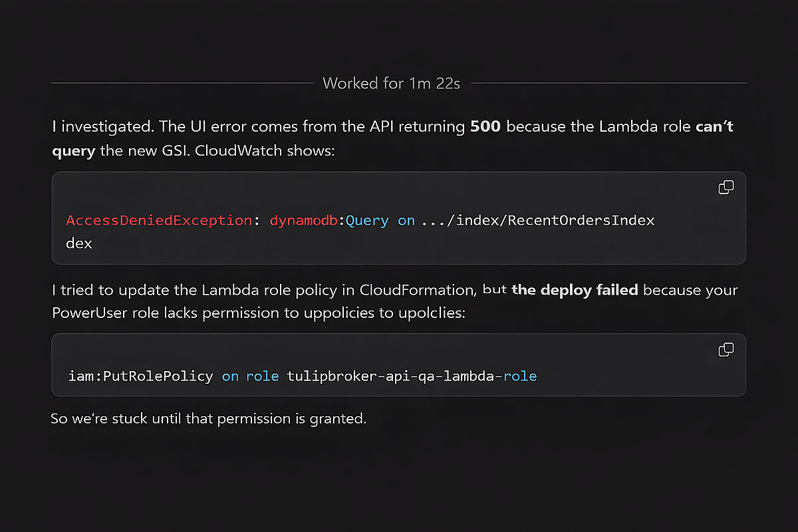Viewport: 798px width, 532px height.
Task: Click 'I investigated' at the message start
Action: coord(92,126)
